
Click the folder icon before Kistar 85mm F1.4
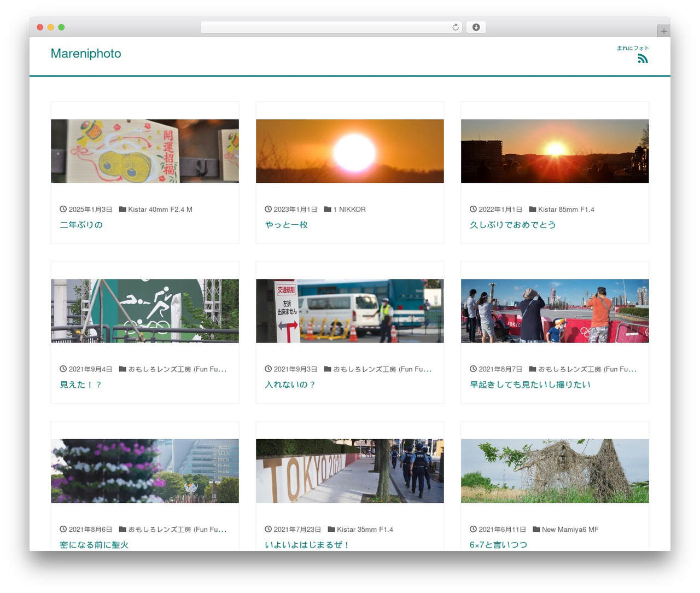click(x=532, y=209)
